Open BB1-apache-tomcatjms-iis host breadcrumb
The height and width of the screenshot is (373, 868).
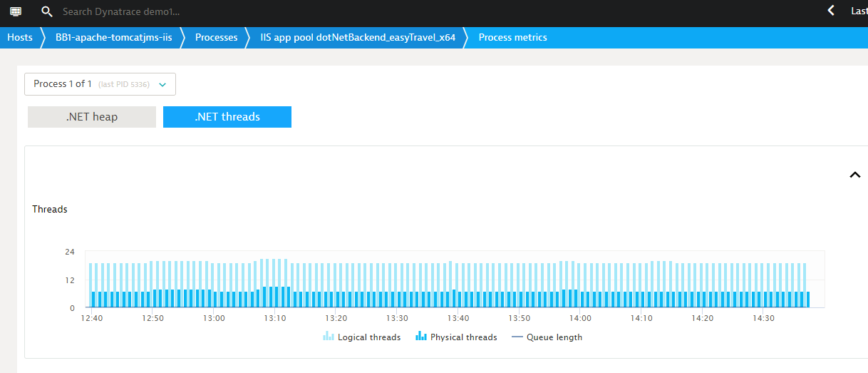[x=112, y=38]
